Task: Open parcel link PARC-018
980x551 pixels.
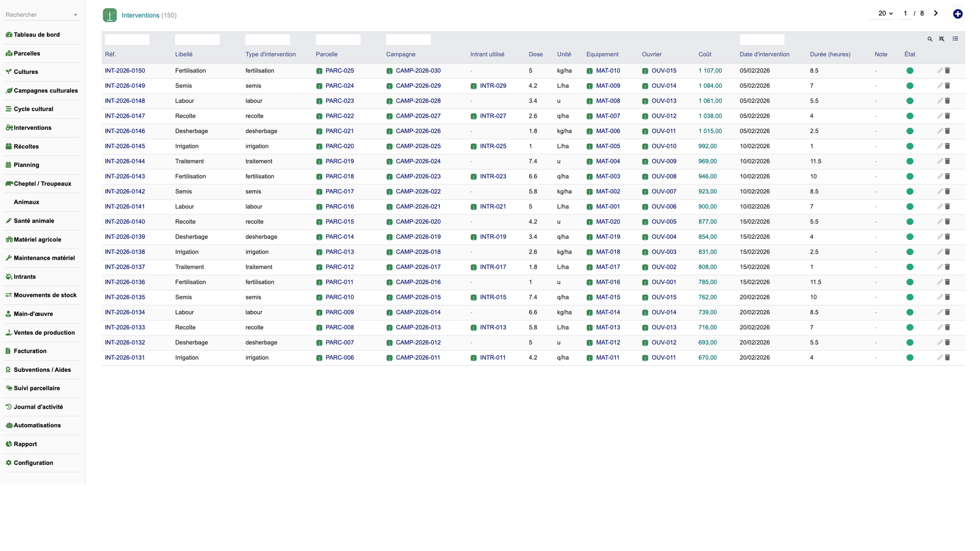Action: 339,177
